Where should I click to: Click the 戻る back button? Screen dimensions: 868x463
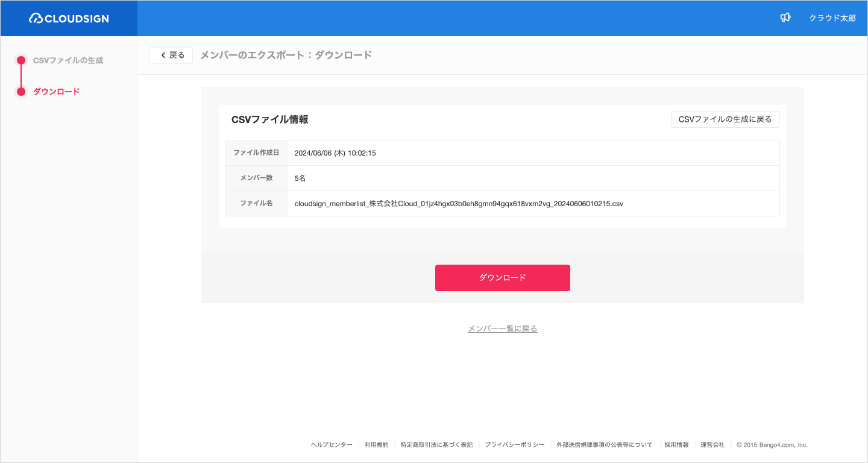click(171, 55)
